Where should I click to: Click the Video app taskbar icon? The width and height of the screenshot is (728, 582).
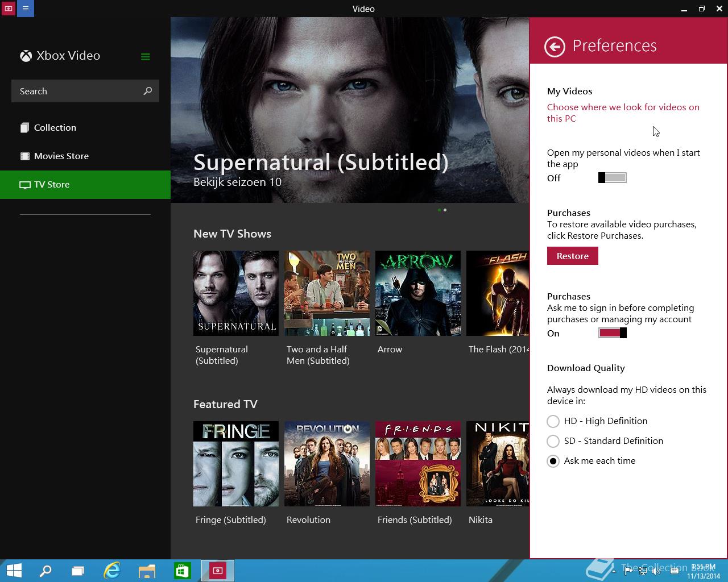click(217, 571)
